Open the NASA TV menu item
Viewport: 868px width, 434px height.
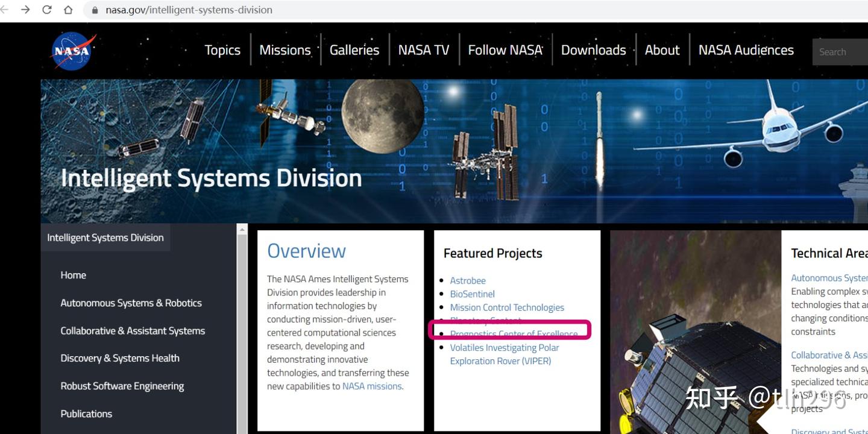[x=424, y=50]
